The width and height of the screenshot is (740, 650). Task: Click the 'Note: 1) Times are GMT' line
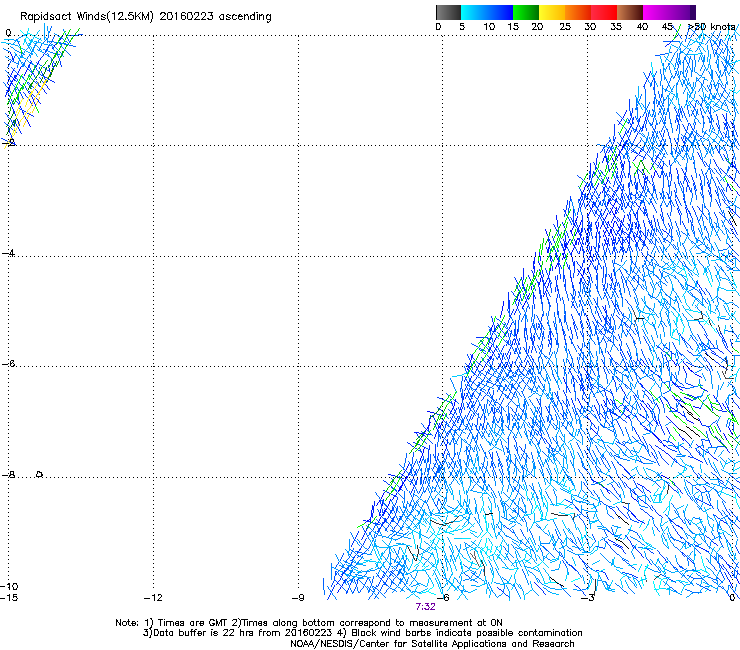point(309,623)
